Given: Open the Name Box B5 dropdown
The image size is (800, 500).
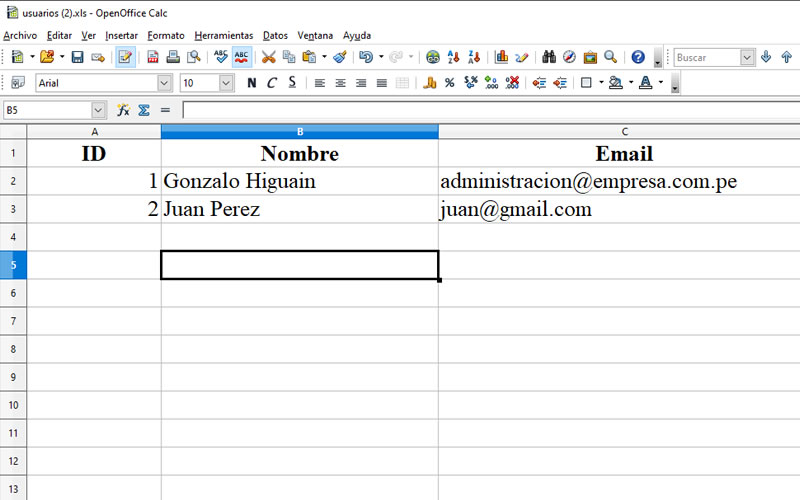Looking at the screenshot, I should click(x=98, y=110).
